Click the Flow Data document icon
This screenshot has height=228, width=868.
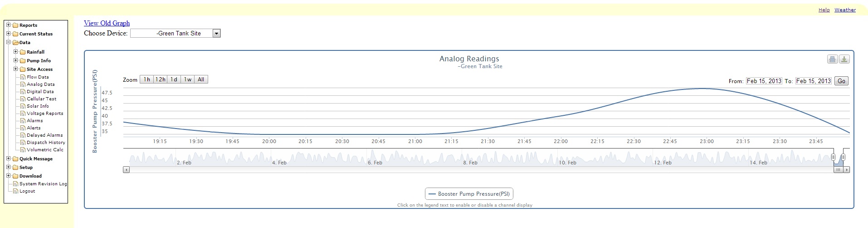click(23, 77)
